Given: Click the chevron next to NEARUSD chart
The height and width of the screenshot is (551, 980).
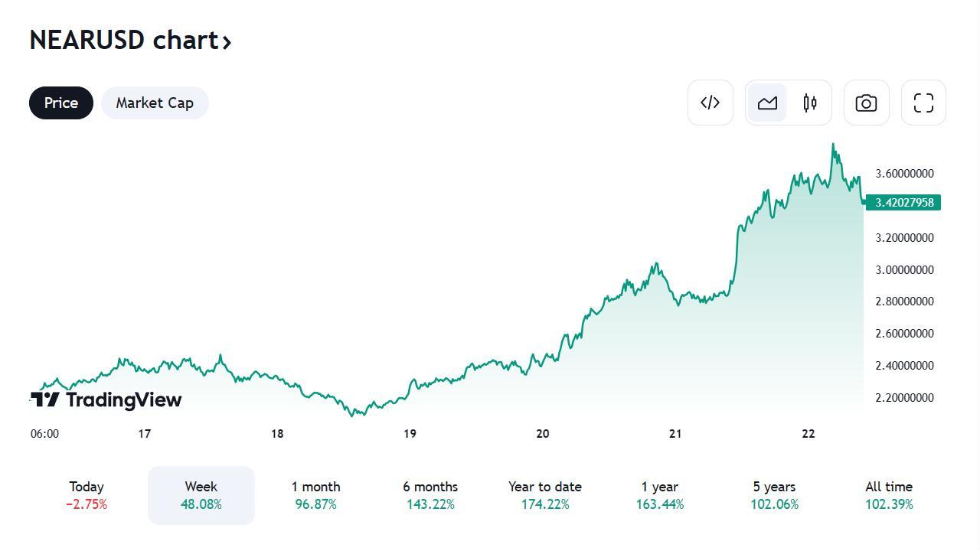Looking at the screenshot, I should (227, 41).
